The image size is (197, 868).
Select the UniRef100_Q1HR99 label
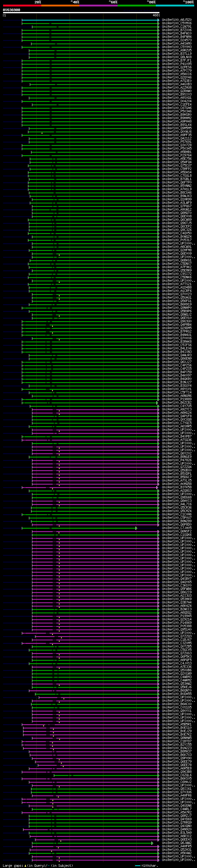tap(176, 200)
